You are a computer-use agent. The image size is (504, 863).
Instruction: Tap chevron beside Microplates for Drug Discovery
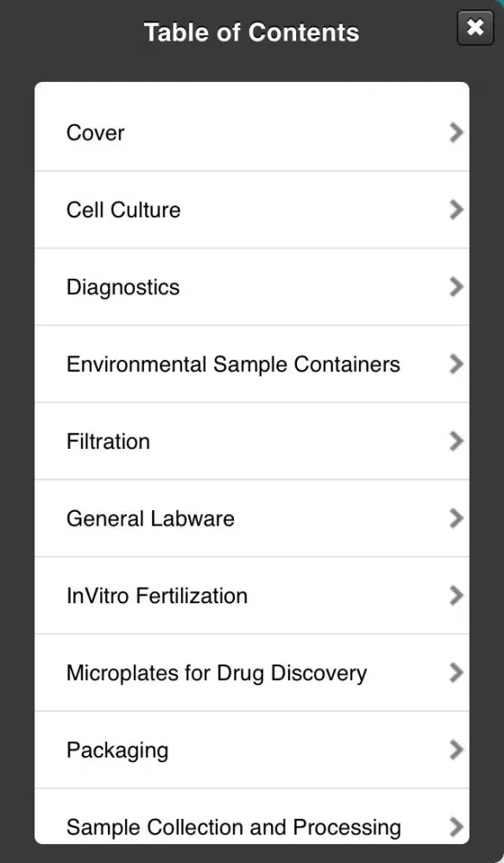tap(457, 672)
